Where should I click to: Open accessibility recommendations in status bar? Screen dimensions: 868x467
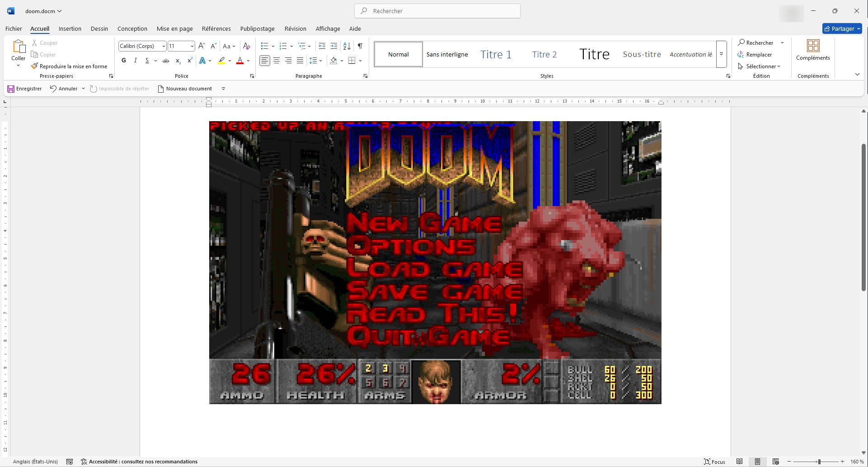139,462
